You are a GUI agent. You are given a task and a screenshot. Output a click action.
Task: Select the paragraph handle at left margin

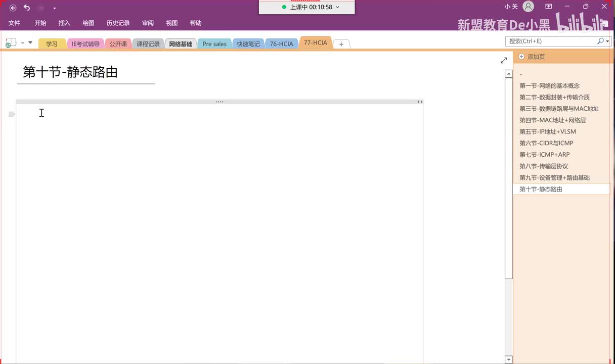(12, 114)
